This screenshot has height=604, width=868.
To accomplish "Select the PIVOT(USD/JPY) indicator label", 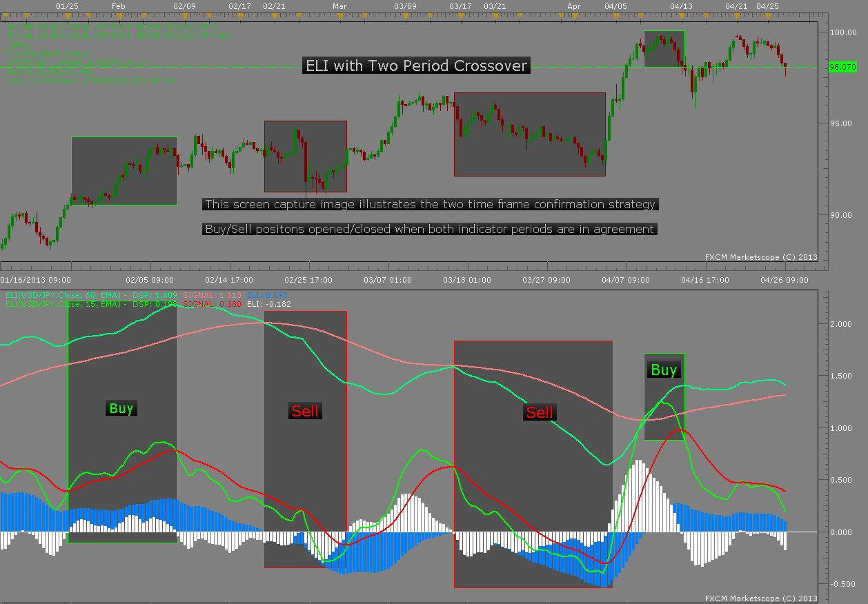I will click(47, 54).
